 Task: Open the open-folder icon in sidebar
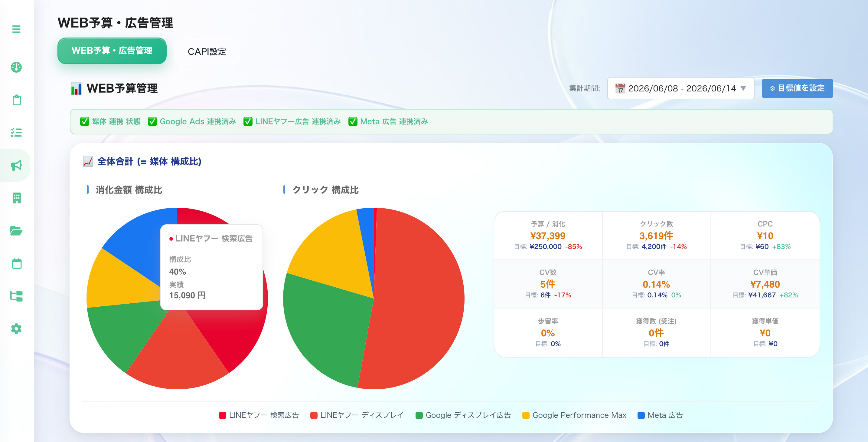16,231
